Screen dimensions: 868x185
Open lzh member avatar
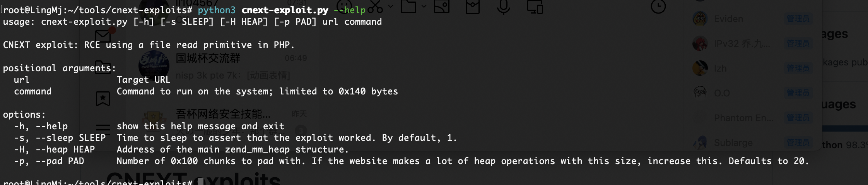tap(700, 68)
